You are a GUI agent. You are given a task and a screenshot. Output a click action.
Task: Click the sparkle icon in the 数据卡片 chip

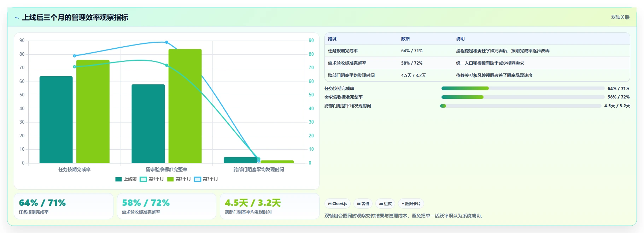tap(403, 204)
